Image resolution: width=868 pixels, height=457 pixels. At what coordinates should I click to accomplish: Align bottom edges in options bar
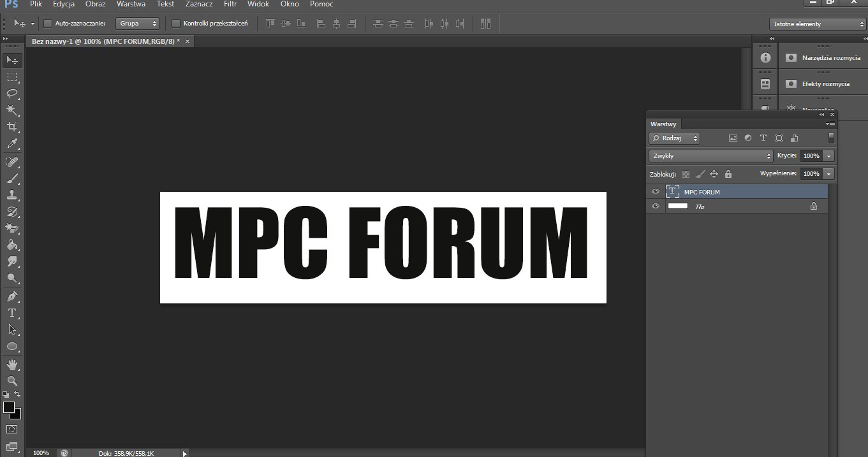pos(300,24)
